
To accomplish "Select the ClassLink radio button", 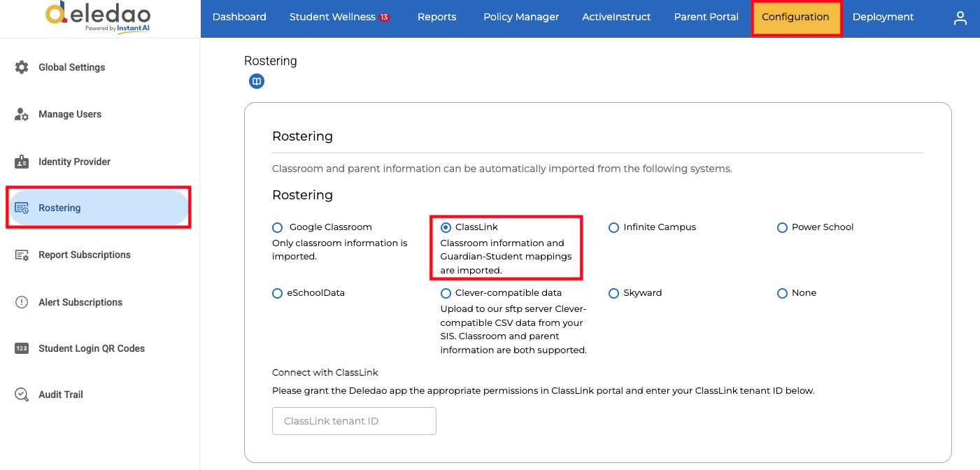I will point(446,227).
